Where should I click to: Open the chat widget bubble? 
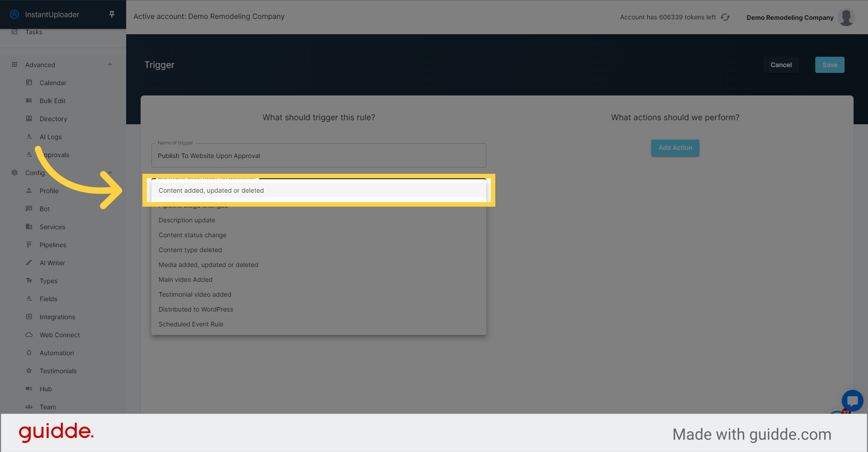[853, 401]
